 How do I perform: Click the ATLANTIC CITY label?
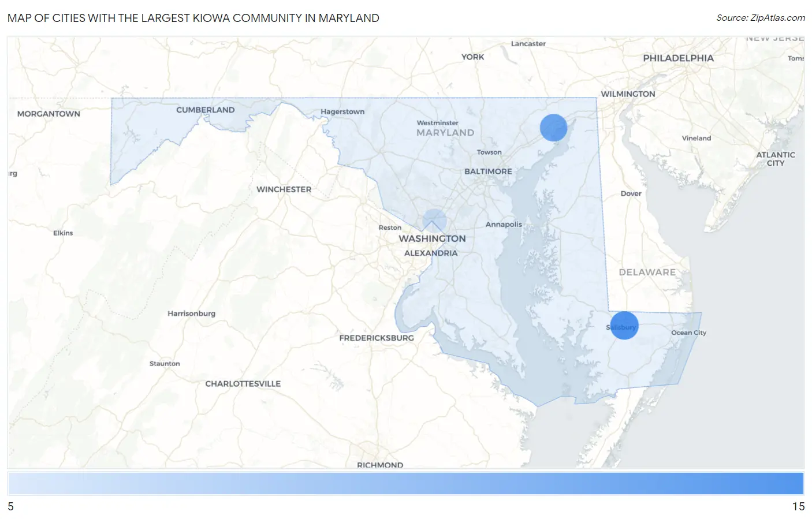click(x=776, y=159)
